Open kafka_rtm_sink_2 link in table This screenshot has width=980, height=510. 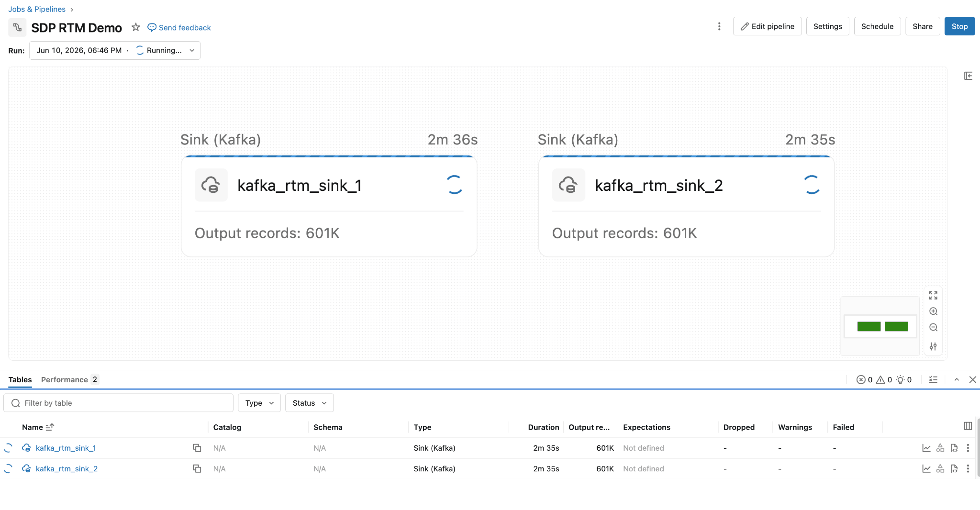[67, 468]
